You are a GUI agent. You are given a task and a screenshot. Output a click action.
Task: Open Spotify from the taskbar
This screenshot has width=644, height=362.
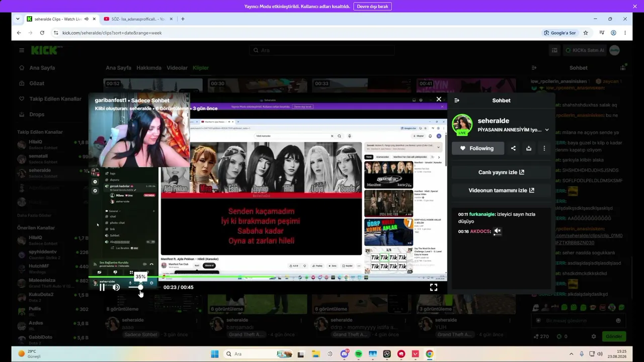(x=359, y=354)
